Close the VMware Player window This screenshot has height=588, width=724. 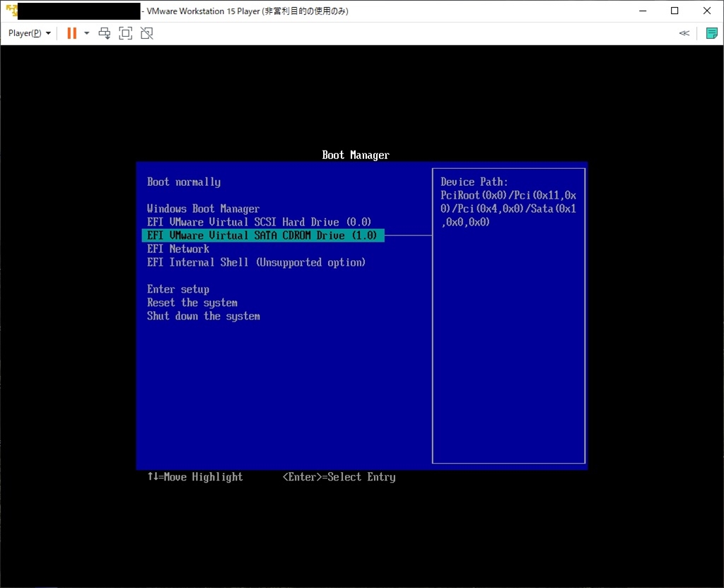tap(707, 11)
